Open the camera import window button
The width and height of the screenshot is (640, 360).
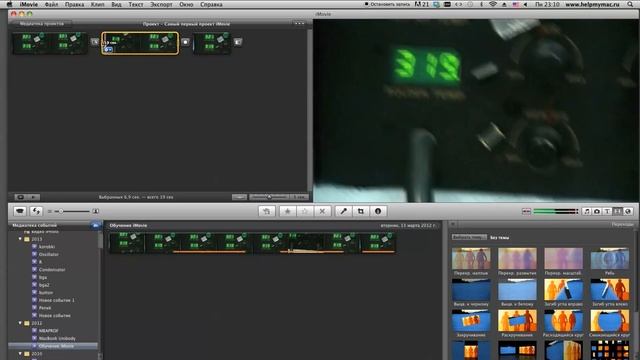tap(20, 211)
